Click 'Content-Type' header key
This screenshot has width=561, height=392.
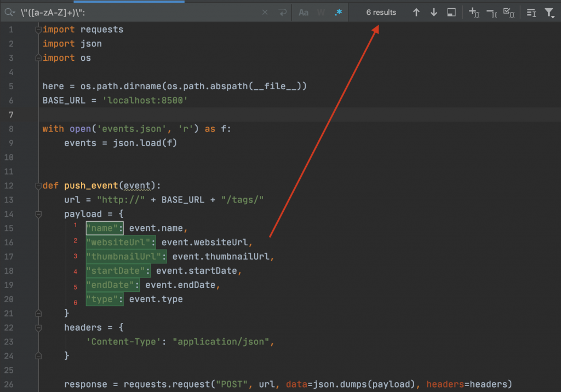pos(123,342)
